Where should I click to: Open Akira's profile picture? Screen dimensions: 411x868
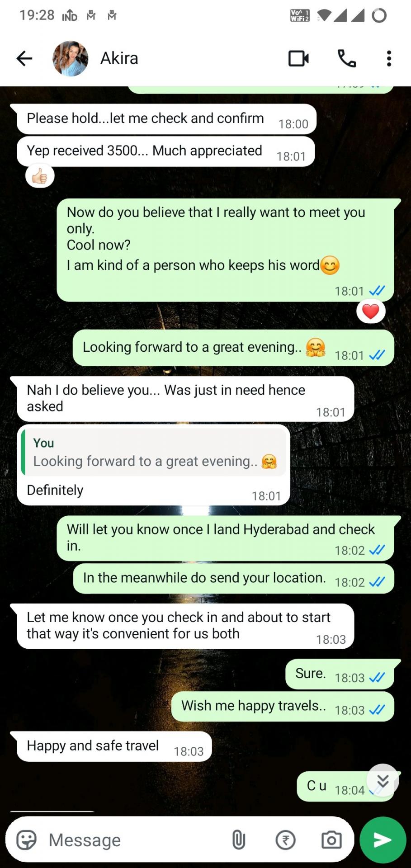point(70,58)
